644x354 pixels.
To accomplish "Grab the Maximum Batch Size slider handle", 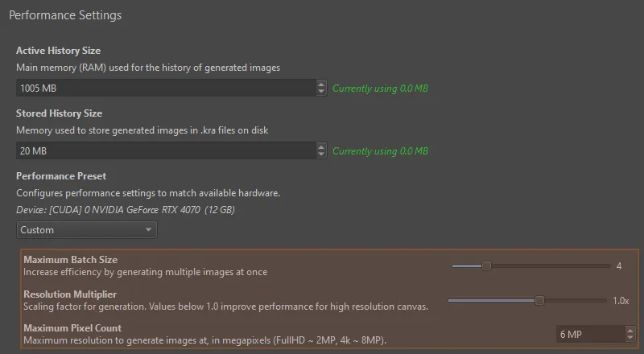I will (486, 265).
